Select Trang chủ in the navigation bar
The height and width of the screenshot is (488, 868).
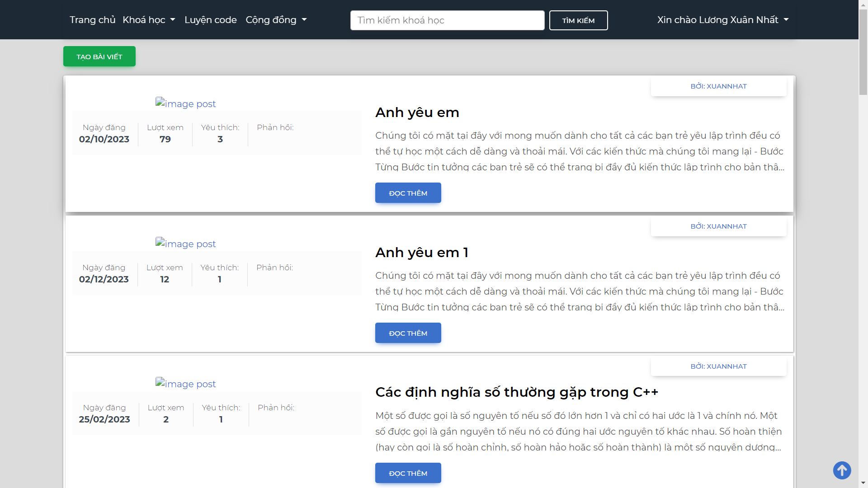(92, 20)
